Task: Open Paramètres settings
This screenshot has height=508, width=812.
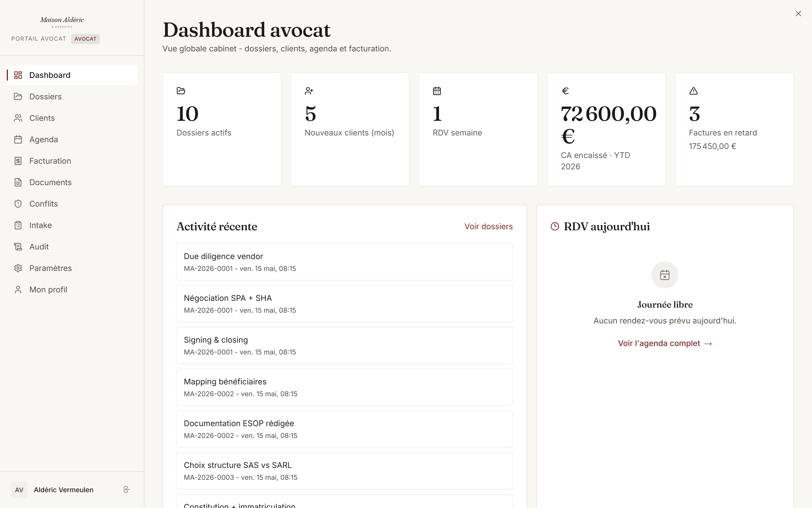Action: (72, 268)
